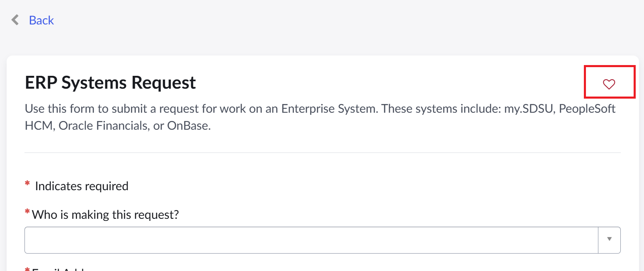Screen dimensions: 644x271
Task: Click the left chevron icon beside Back
Action: [15, 20]
